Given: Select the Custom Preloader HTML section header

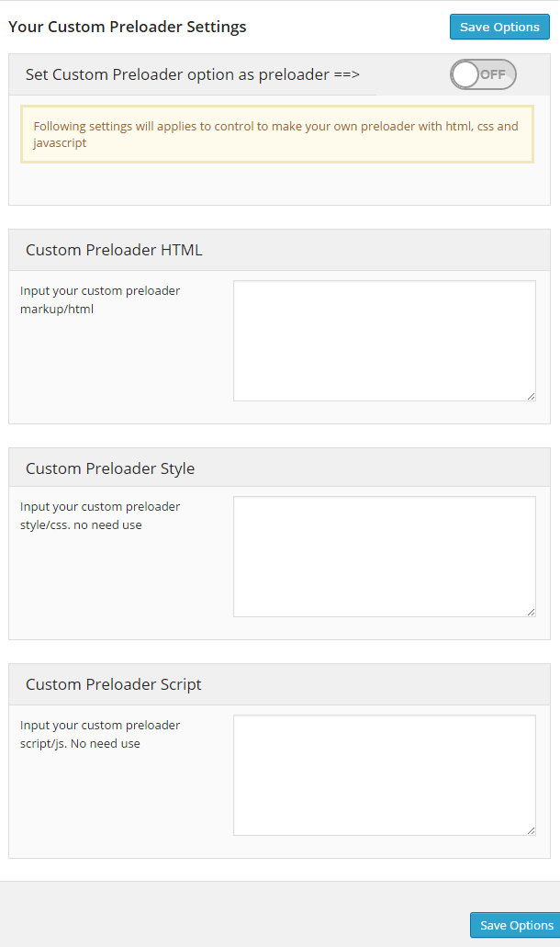Looking at the screenshot, I should click(x=113, y=249).
